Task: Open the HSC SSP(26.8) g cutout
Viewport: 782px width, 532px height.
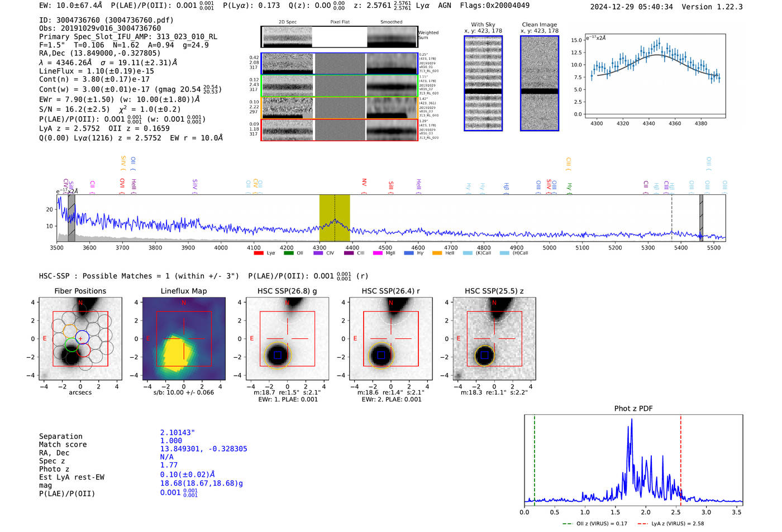Action: 288,338
